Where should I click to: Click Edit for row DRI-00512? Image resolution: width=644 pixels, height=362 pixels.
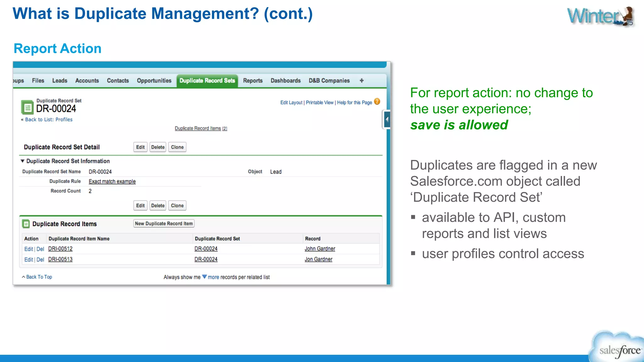click(x=29, y=249)
